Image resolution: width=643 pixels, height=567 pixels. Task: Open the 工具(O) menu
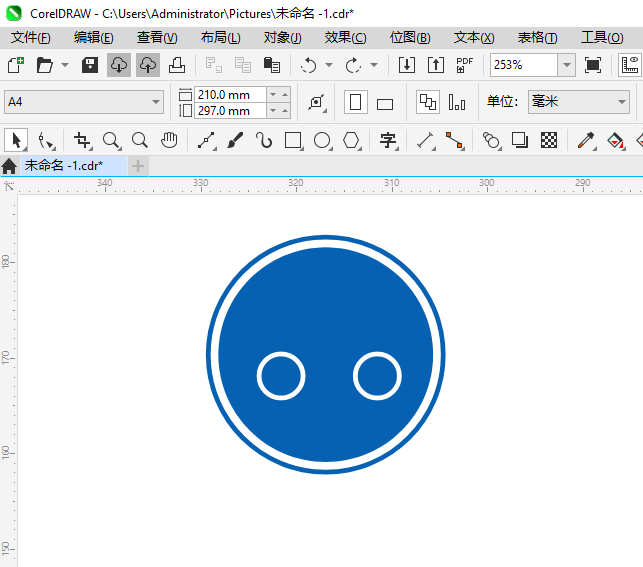602,38
